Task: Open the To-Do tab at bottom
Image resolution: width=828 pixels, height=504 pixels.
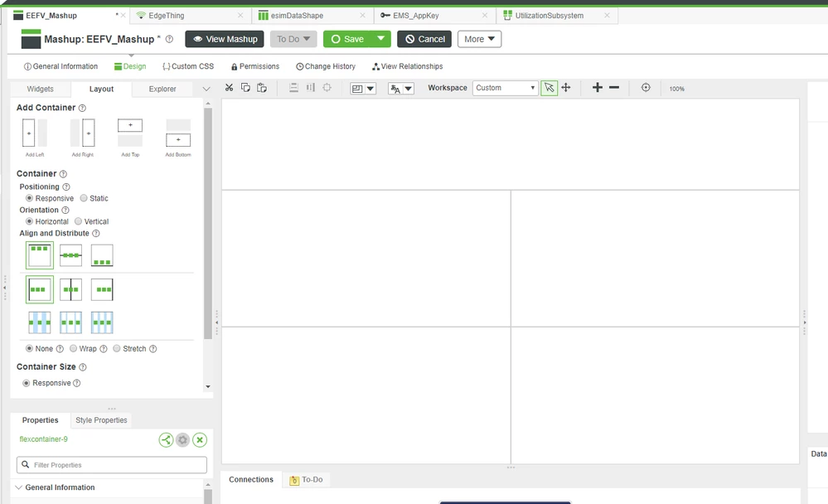Action: tap(307, 480)
